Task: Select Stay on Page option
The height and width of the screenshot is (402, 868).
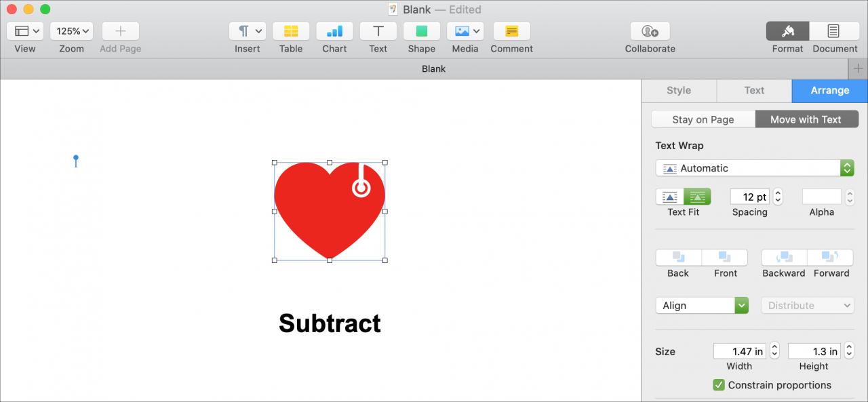Action: pyautogui.click(x=703, y=119)
